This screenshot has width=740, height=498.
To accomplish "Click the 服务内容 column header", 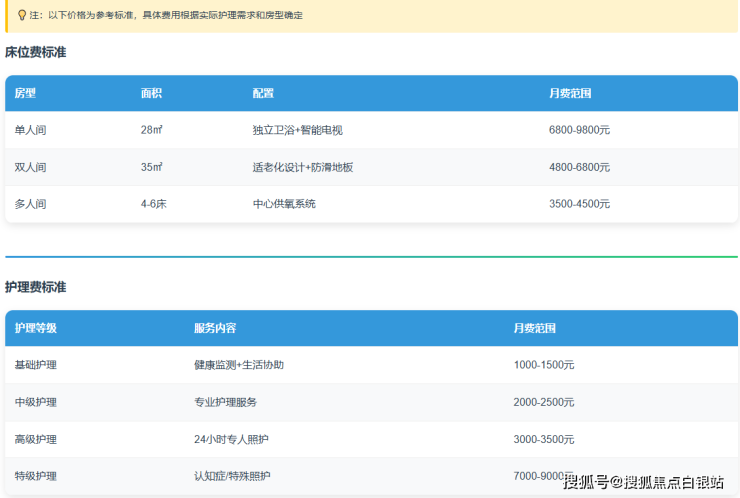I will tap(215, 328).
